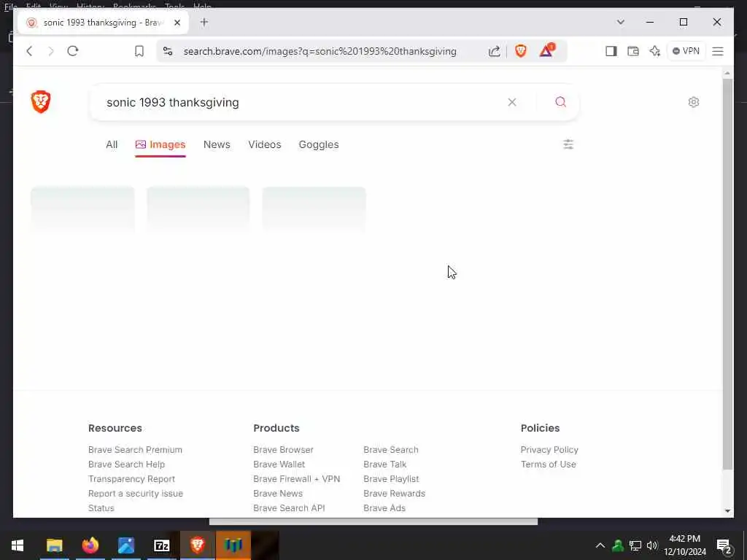Select the Images tab
The width and height of the screenshot is (747, 560).
coord(160,144)
